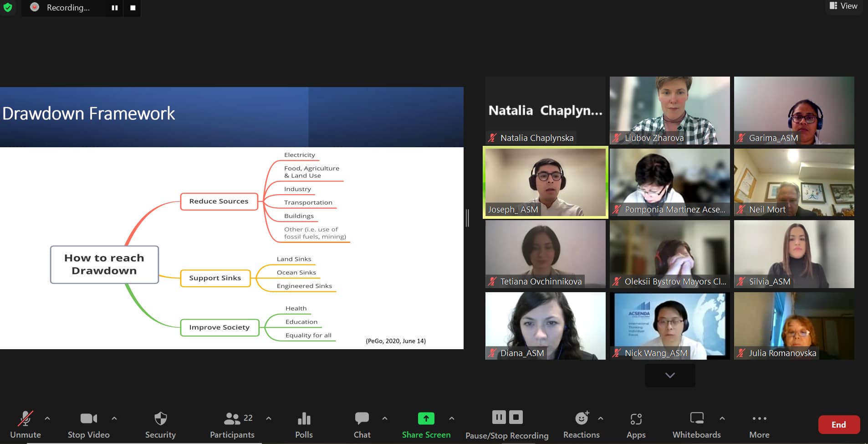The height and width of the screenshot is (444, 868).
Task: Open the Participants list
Action: pos(232,418)
